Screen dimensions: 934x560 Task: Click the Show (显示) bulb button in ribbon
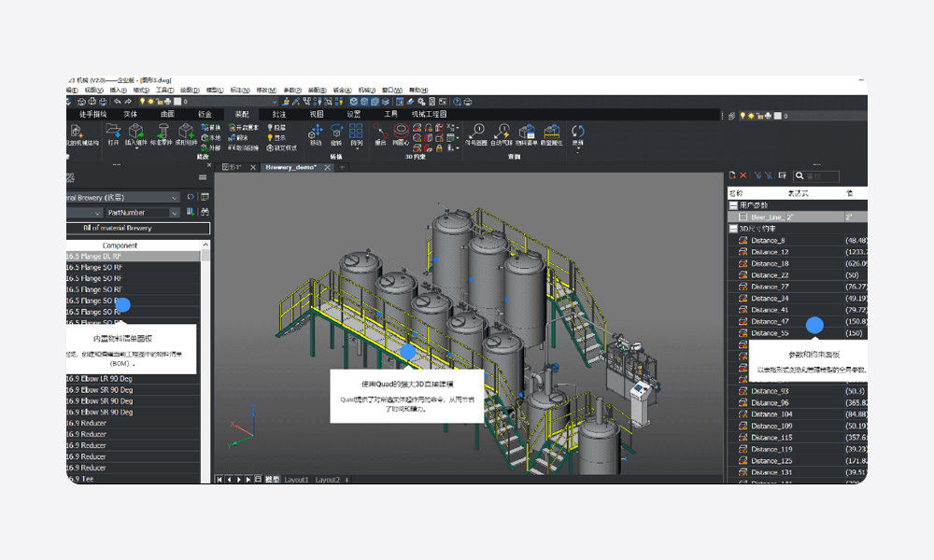point(276,137)
